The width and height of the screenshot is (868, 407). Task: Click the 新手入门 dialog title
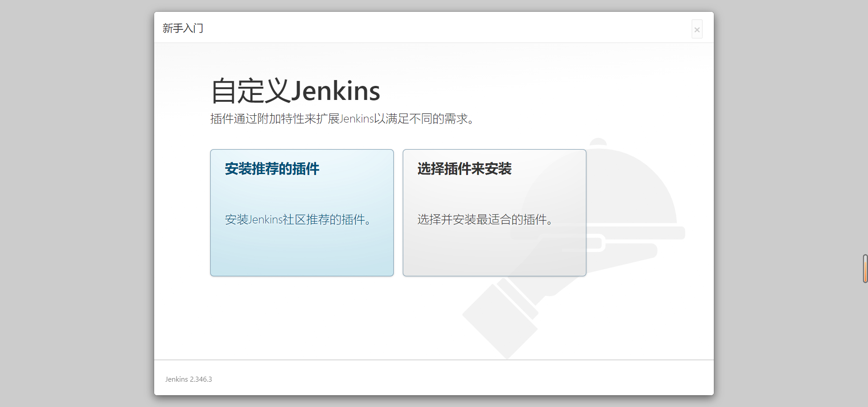coord(183,28)
